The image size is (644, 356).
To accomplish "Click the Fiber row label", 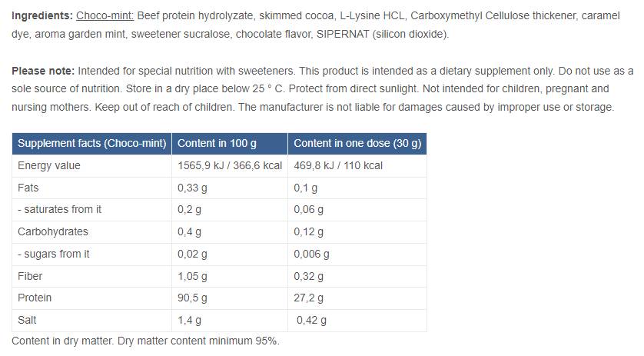I will click(30, 276).
